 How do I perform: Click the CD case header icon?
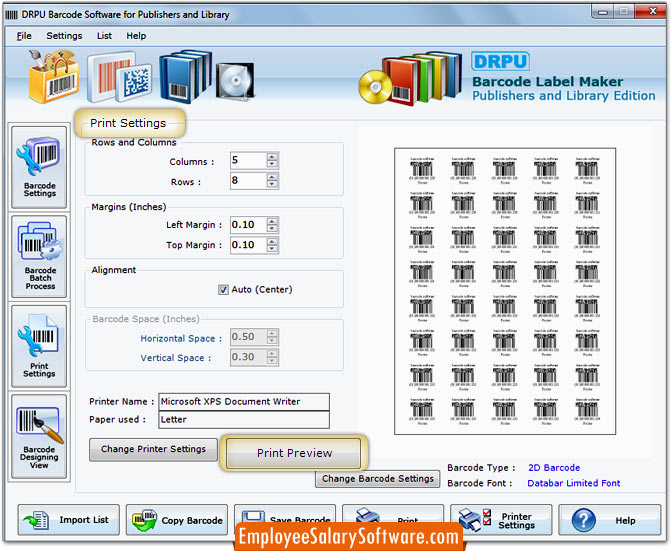[235, 80]
